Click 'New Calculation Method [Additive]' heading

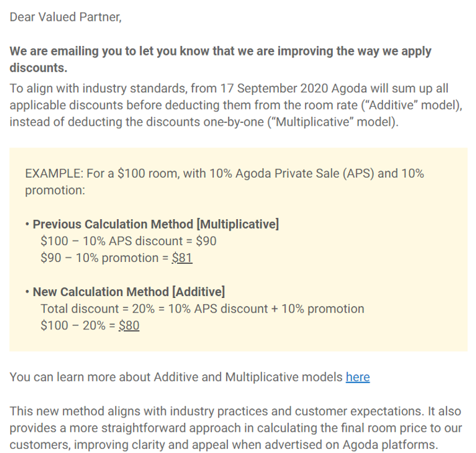[129, 292]
